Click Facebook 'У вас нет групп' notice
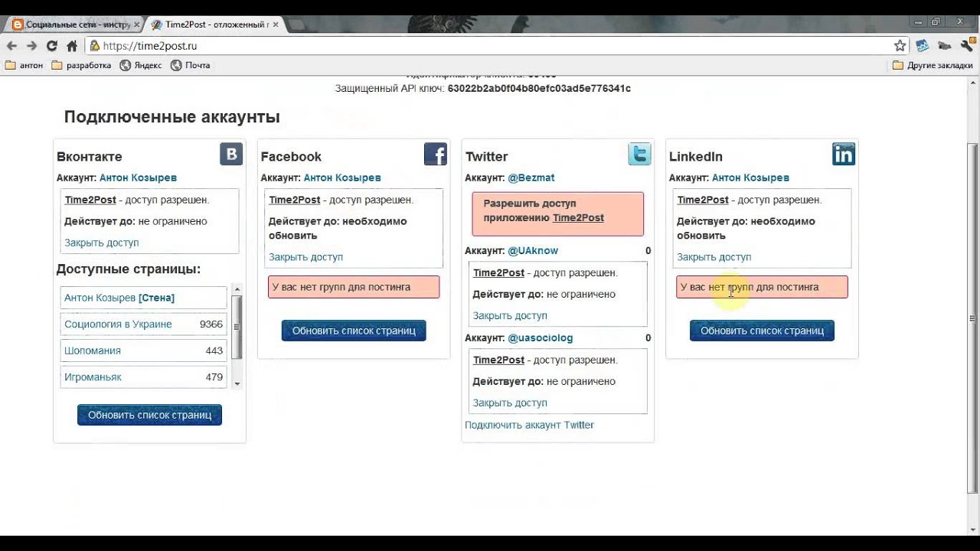 pos(354,287)
